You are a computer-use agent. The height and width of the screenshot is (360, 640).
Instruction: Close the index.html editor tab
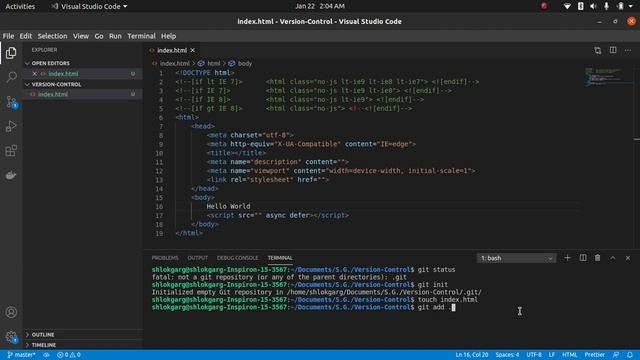[193, 50]
